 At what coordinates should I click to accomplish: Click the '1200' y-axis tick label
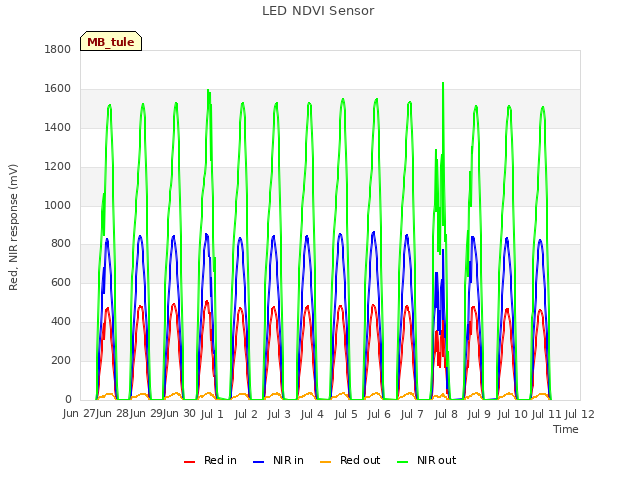[x=58, y=167]
